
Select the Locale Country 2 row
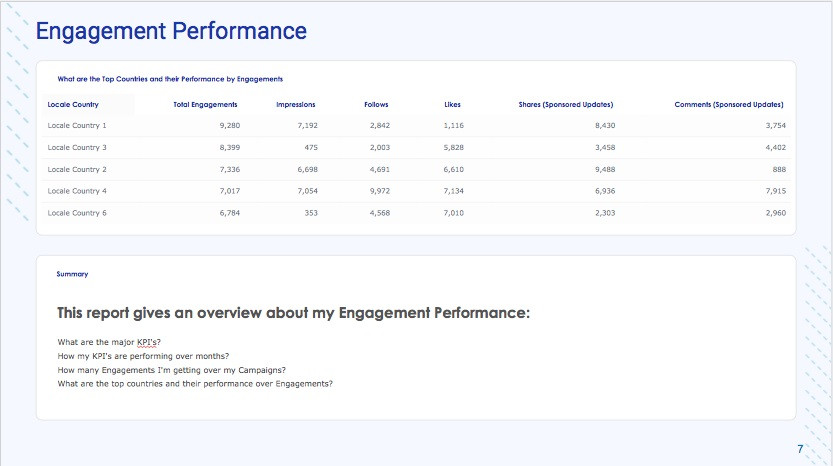pyautogui.click(x=416, y=170)
